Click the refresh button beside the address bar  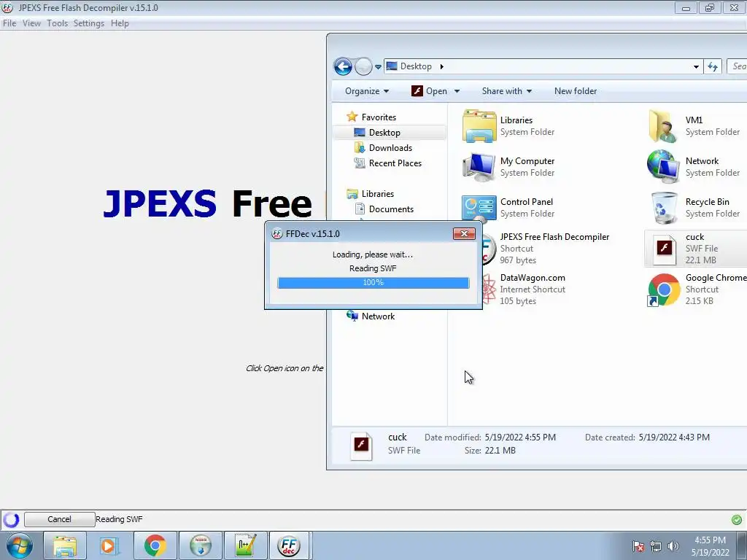coord(713,66)
